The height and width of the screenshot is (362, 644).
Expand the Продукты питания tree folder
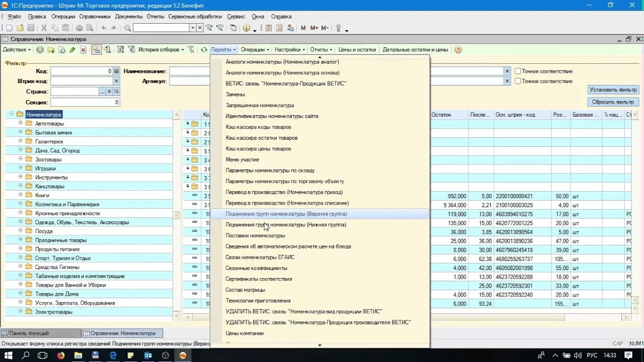click(x=21, y=249)
